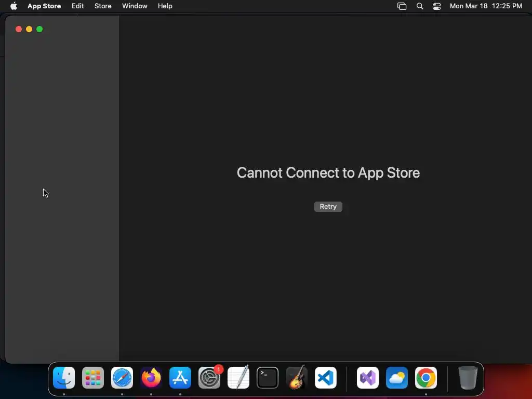Screen dimensions: 532x399
Task: Open Spotlight search in menu bar
Action: coord(420,6)
